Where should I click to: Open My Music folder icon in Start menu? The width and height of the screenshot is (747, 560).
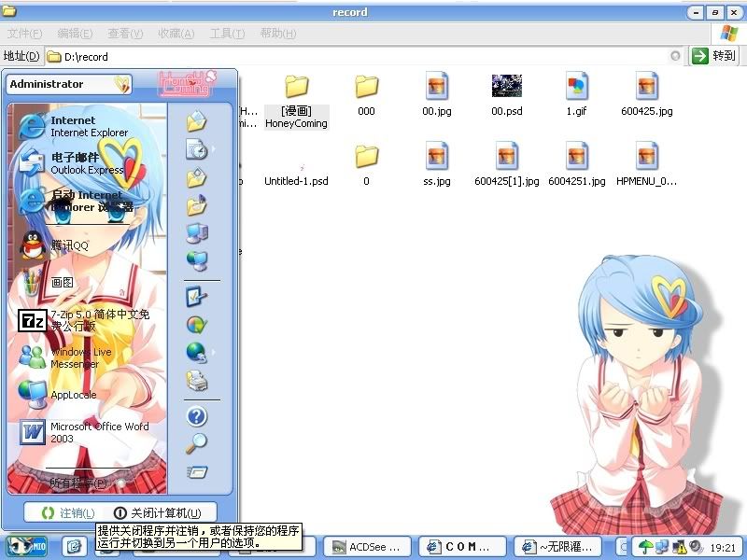pos(196,205)
